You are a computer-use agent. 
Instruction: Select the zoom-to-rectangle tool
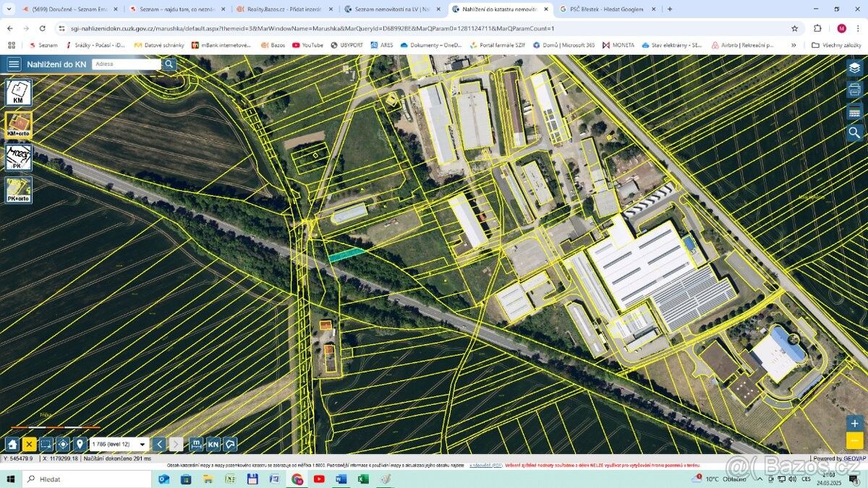(46, 444)
